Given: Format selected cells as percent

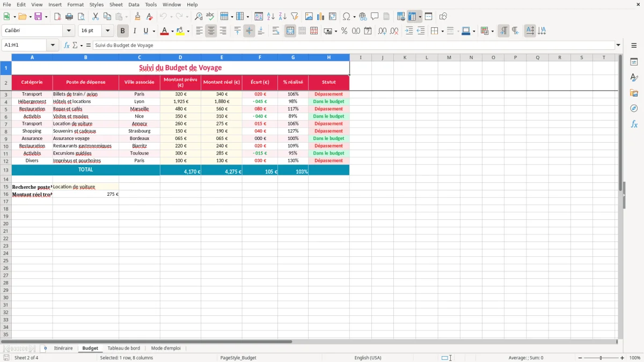Looking at the screenshot, I should point(344,31).
